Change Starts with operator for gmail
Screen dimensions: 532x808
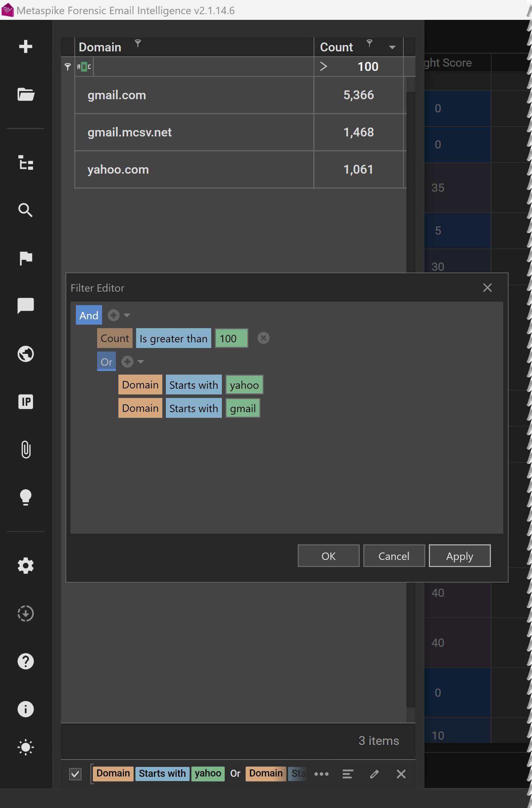point(194,408)
